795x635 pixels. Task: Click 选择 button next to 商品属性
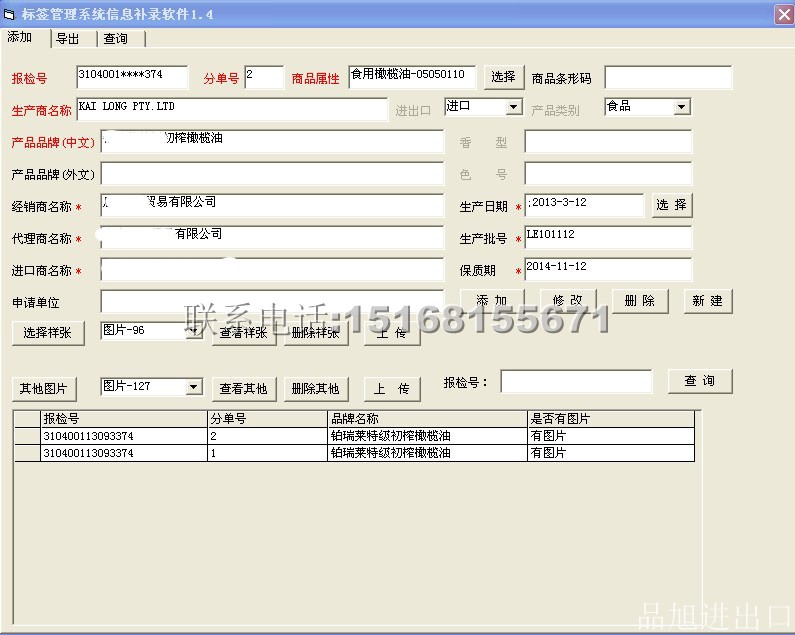click(504, 77)
